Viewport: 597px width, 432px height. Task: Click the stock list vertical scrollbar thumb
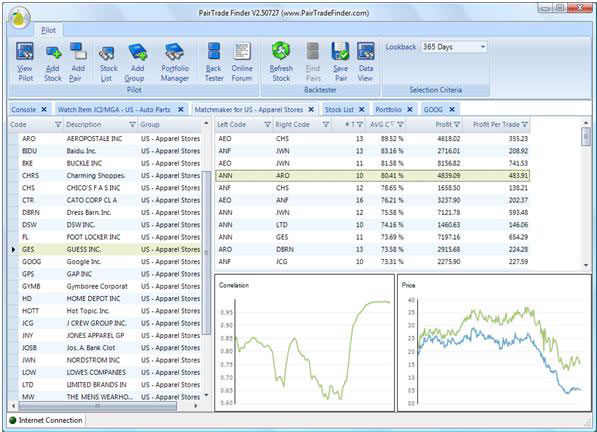[206, 253]
